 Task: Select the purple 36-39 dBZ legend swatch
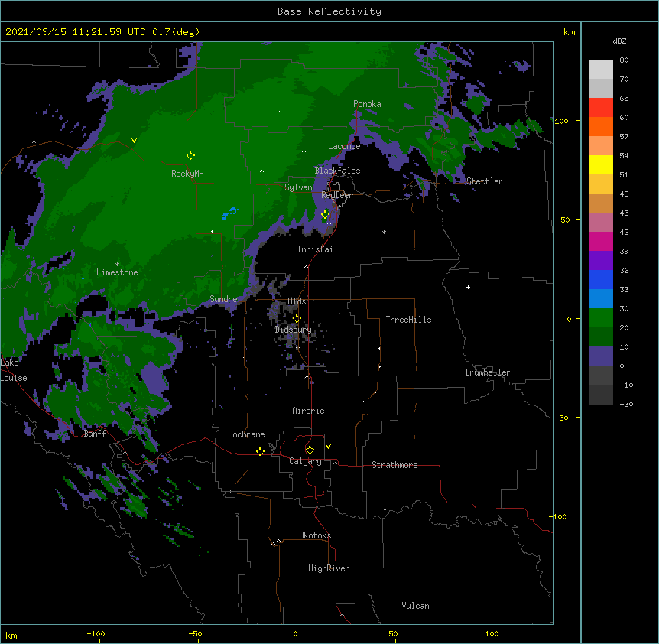[601, 261]
